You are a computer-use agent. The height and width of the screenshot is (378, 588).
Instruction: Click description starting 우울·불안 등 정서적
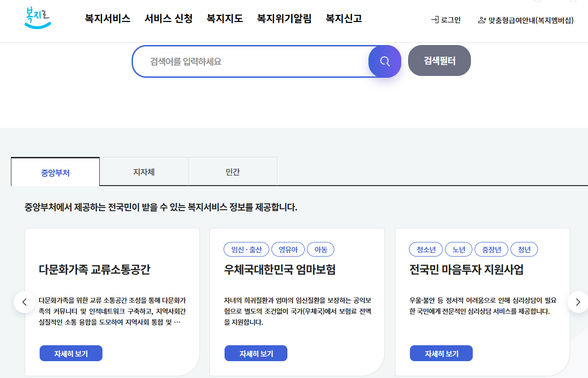click(483, 306)
